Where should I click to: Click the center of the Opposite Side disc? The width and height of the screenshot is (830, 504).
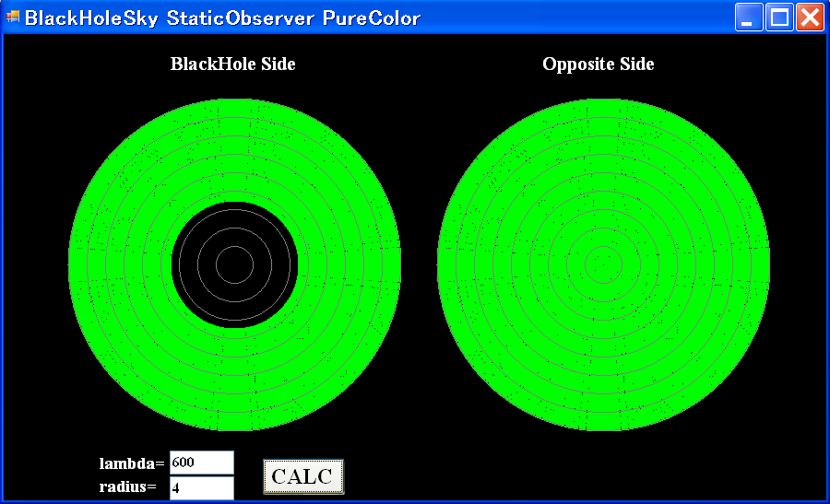603,264
